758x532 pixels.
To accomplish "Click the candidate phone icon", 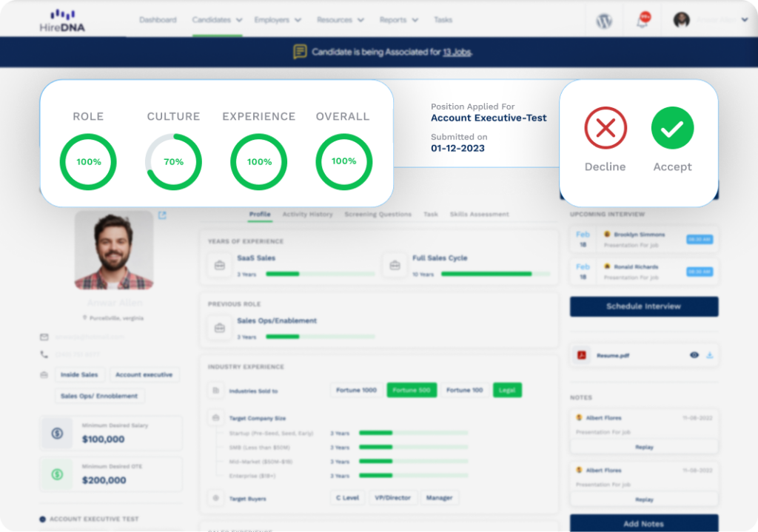I will [x=44, y=354].
